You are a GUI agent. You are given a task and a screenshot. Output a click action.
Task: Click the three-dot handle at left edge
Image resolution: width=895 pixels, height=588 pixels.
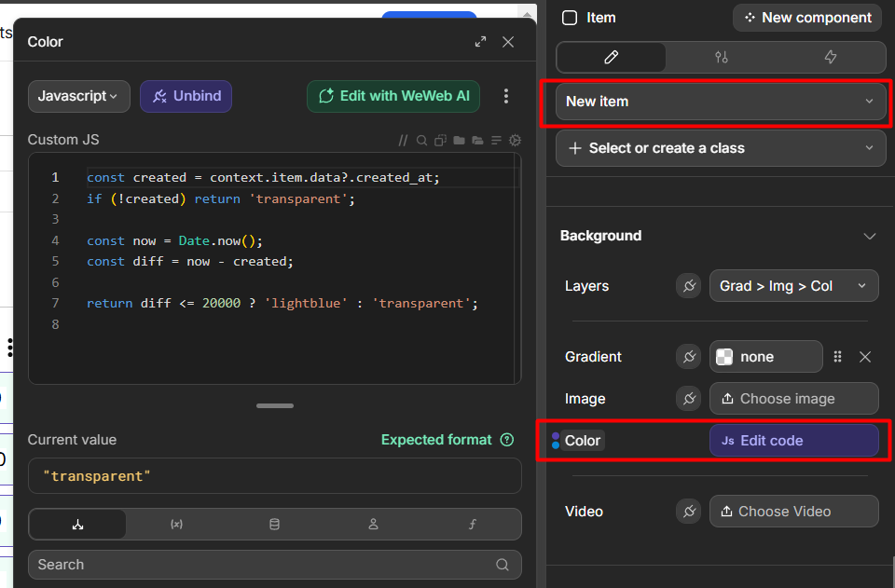pos(9,348)
